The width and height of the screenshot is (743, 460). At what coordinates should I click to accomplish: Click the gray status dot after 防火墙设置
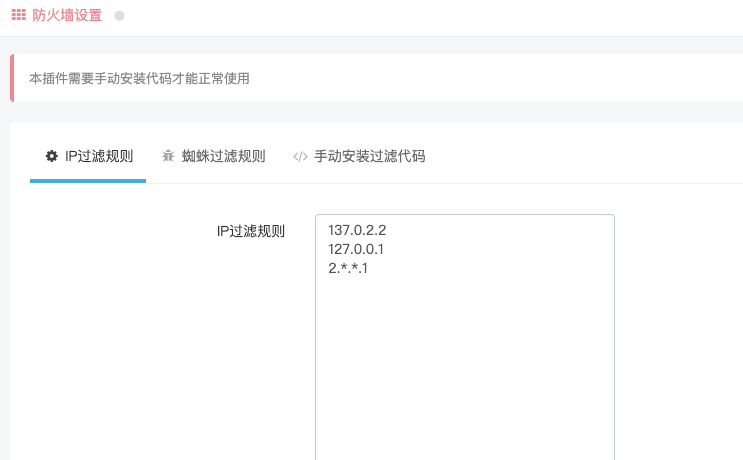point(119,16)
